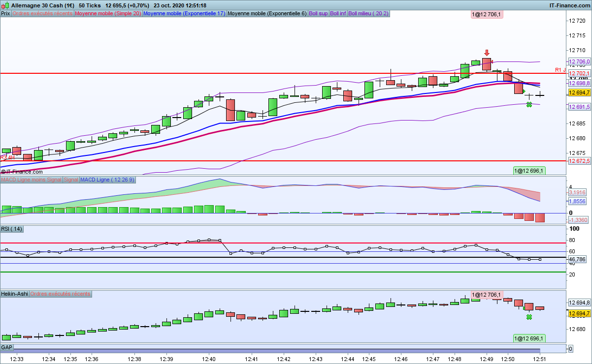Open the 'RSI ( 14)' indicator label

pos(12,229)
